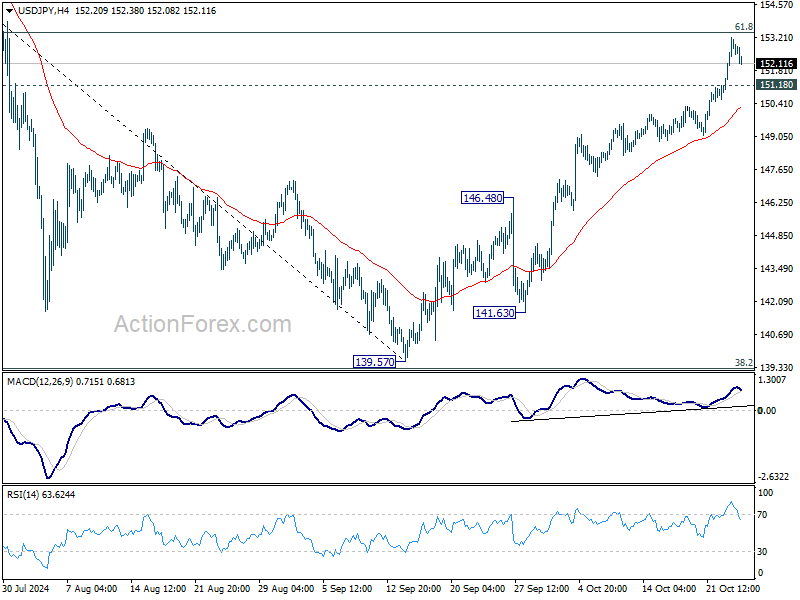The image size is (800, 600).
Task: Select the current price tag 152.116
Action: [776, 64]
